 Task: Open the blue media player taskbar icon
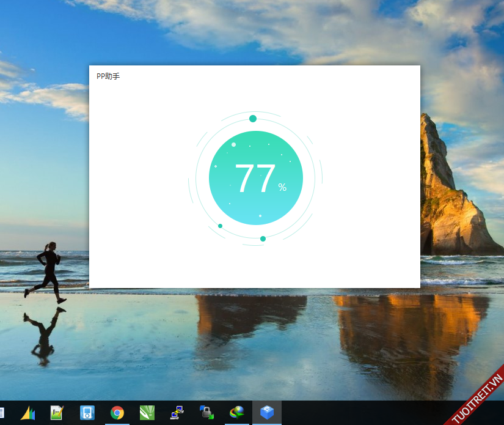(87, 413)
